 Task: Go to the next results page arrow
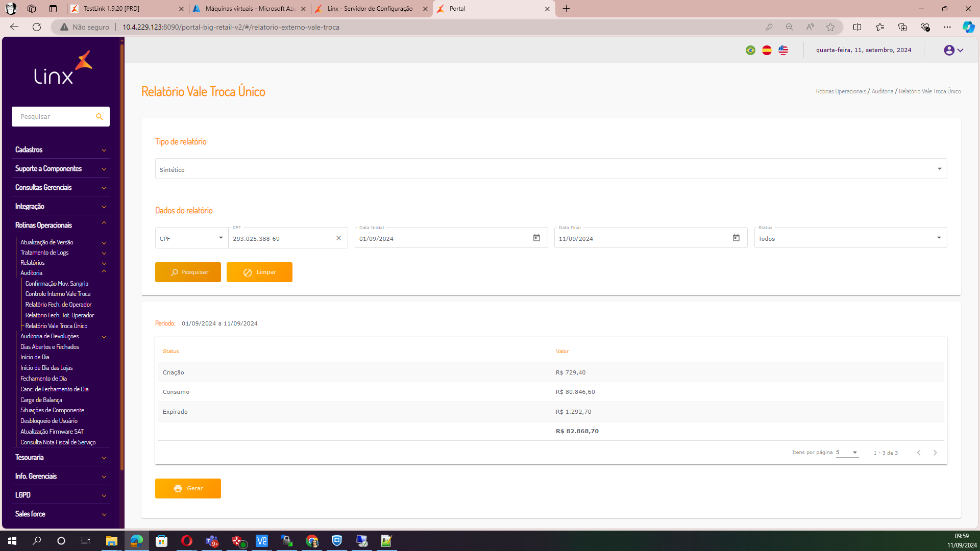(x=935, y=453)
